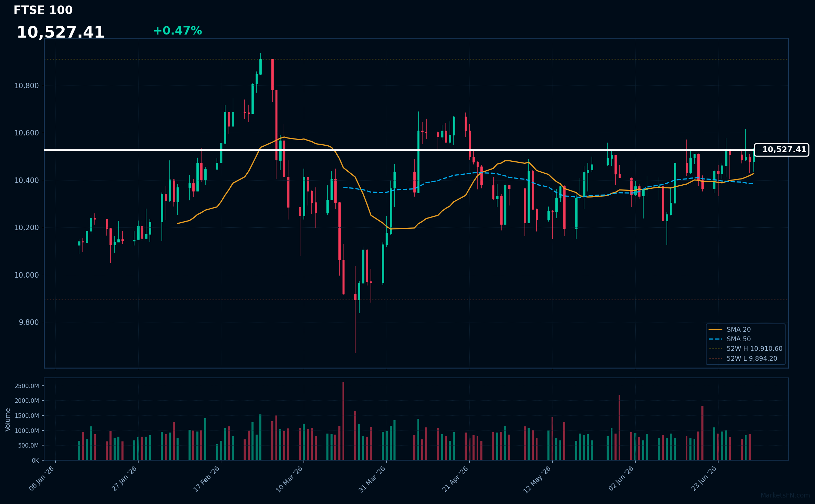Image resolution: width=815 pixels, height=504 pixels.
Task: Click the blue dashed sample beside SMA 50
Action: click(x=715, y=339)
